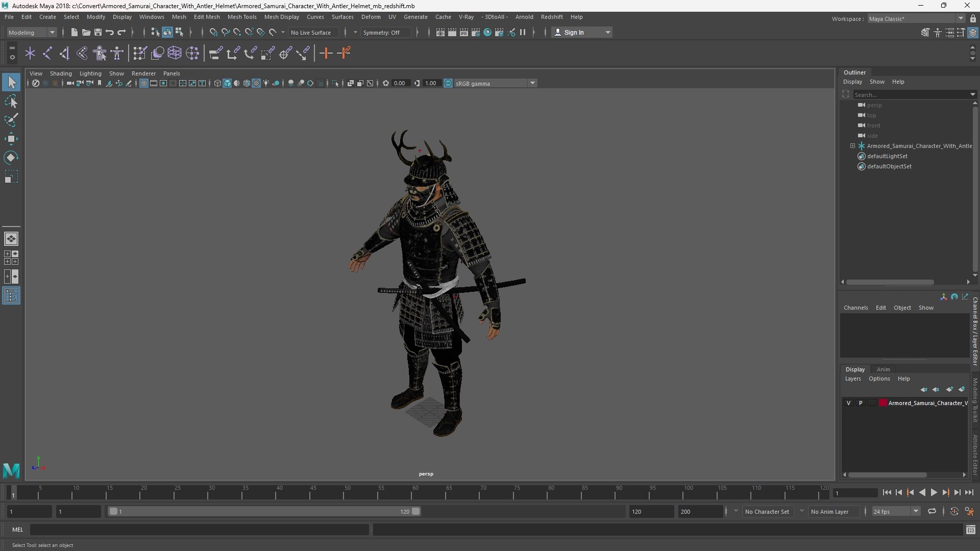Toggle wireframe on shaded viewport icon

pos(247,83)
